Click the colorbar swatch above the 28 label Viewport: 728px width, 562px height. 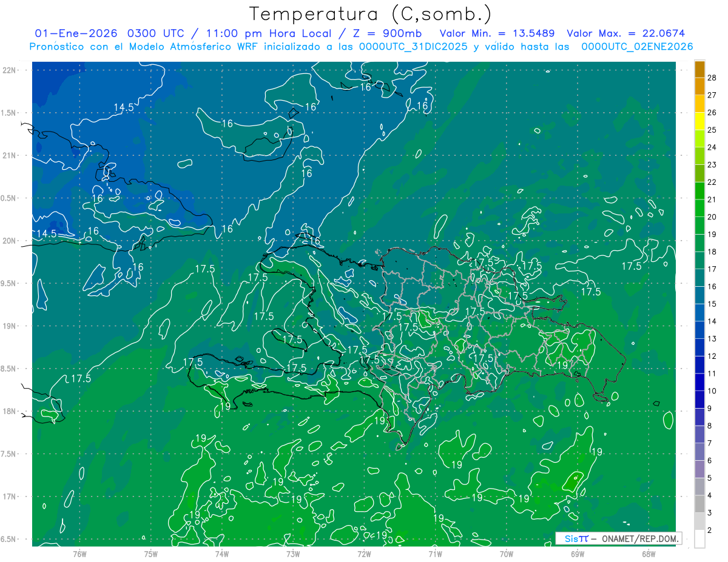click(699, 69)
